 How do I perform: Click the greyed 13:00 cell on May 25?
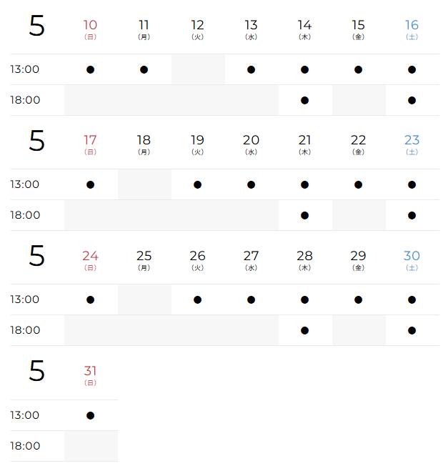pos(144,300)
